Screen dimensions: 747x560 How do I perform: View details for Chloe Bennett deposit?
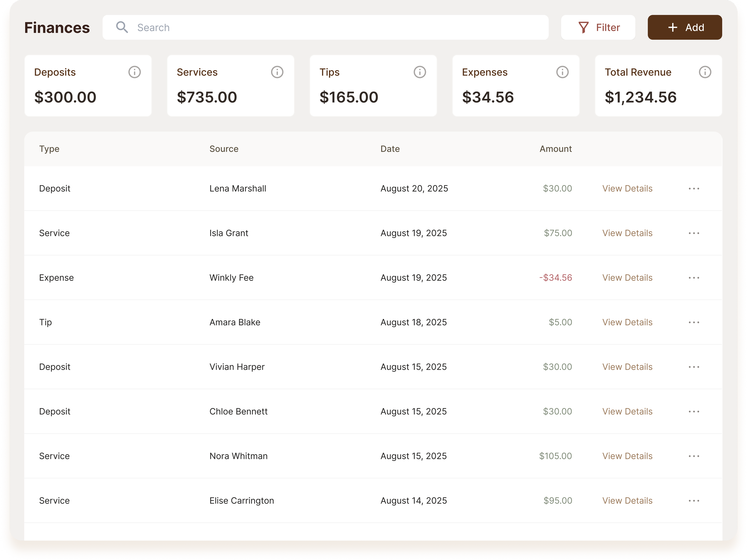tap(627, 412)
